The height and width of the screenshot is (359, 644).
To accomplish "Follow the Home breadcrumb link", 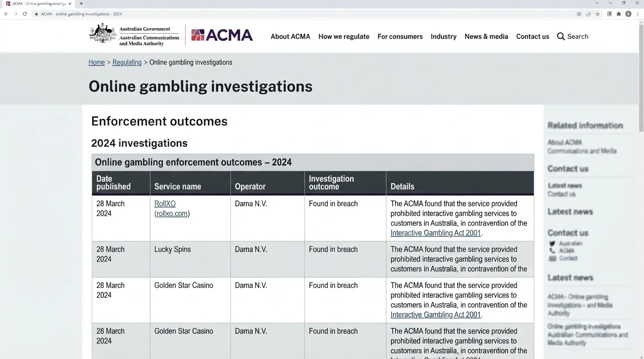I will tap(96, 62).
